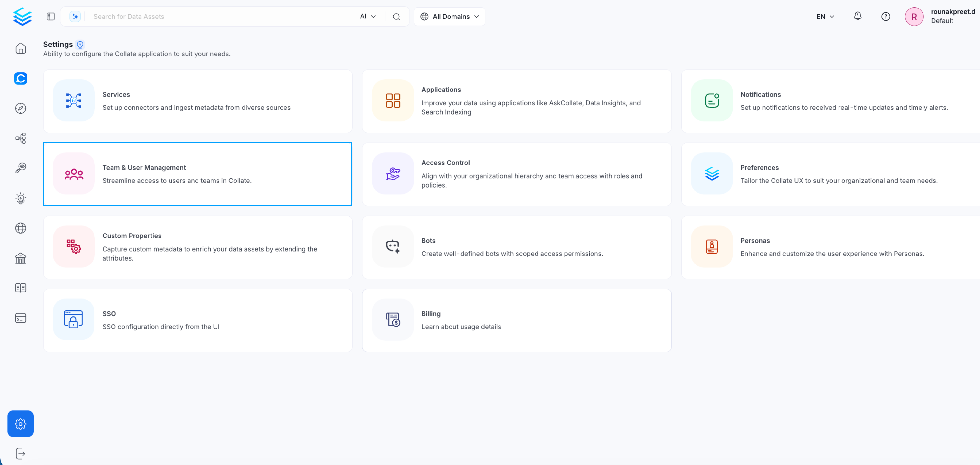
Task: Open the Domains globe icon
Action: pyautogui.click(x=20, y=228)
